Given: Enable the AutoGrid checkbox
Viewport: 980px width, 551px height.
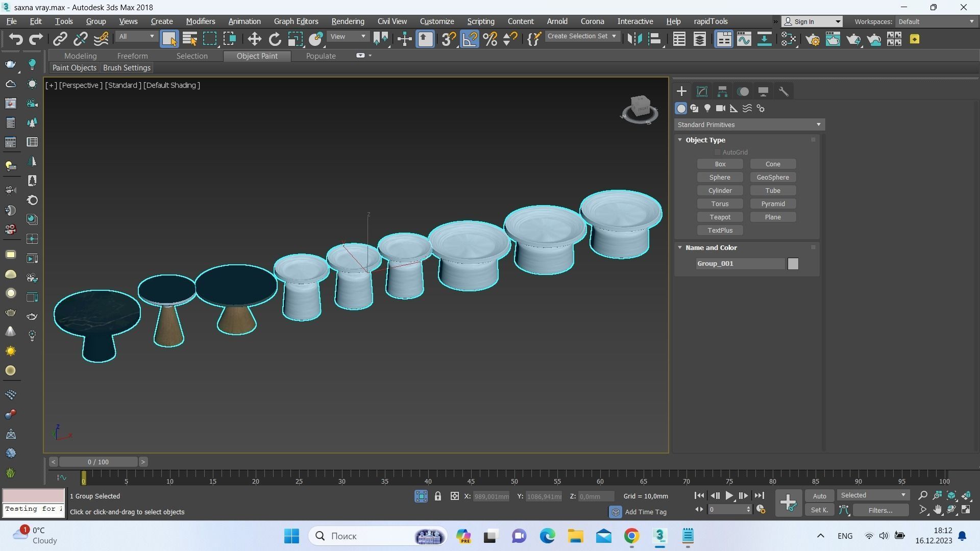Looking at the screenshot, I should (717, 152).
